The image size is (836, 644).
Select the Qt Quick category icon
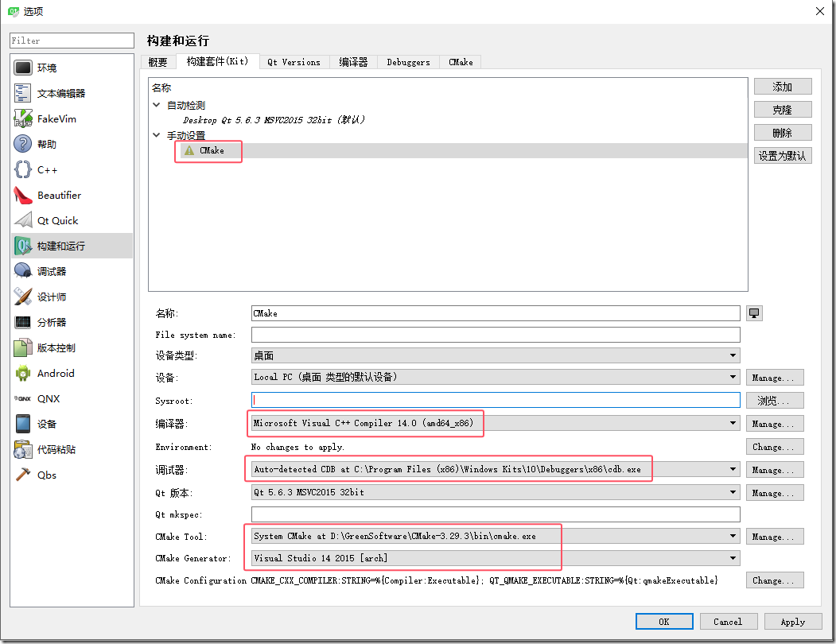click(22, 220)
